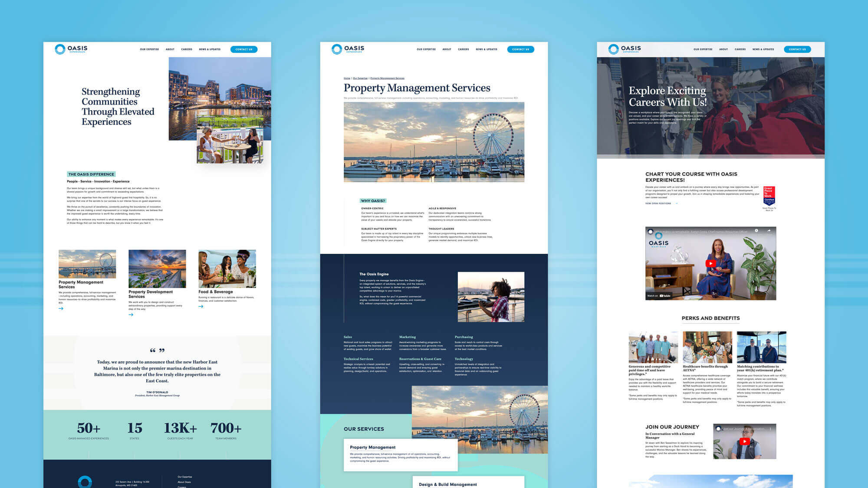
Task: Click '13K+' guests each year stat
Action: click(x=180, y=428)
